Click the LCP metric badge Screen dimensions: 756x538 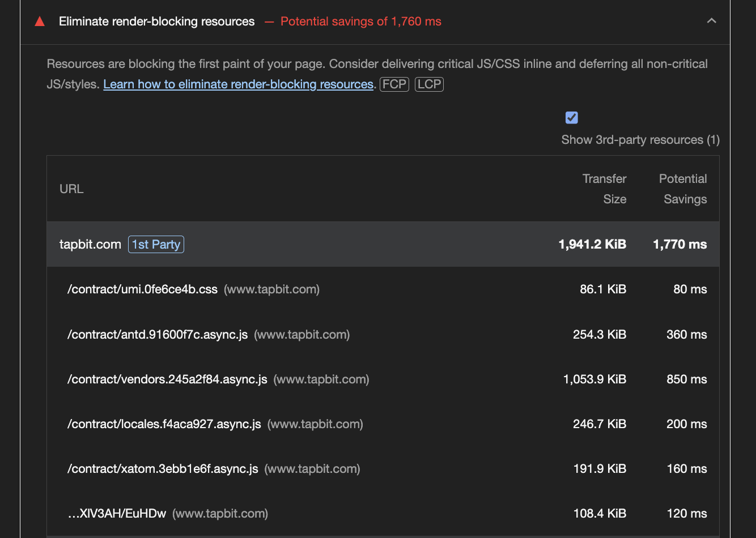coord(430,84)
